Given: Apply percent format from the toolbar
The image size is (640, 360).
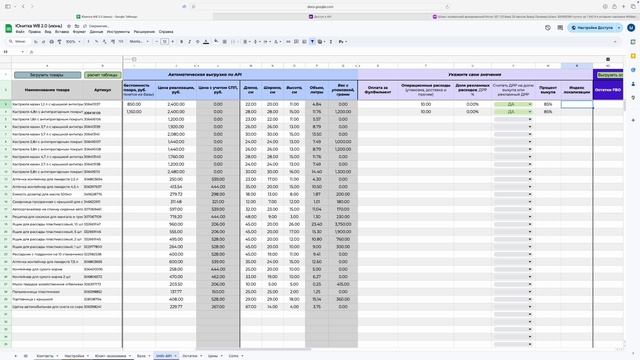Looking at the screenshot, I should click(x=97, y=42).
